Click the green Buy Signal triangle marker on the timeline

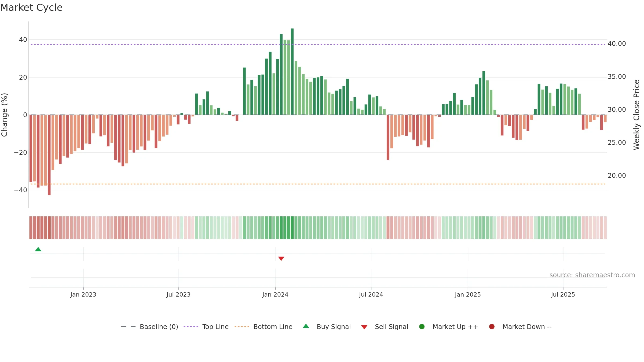(x=38, y=249)
